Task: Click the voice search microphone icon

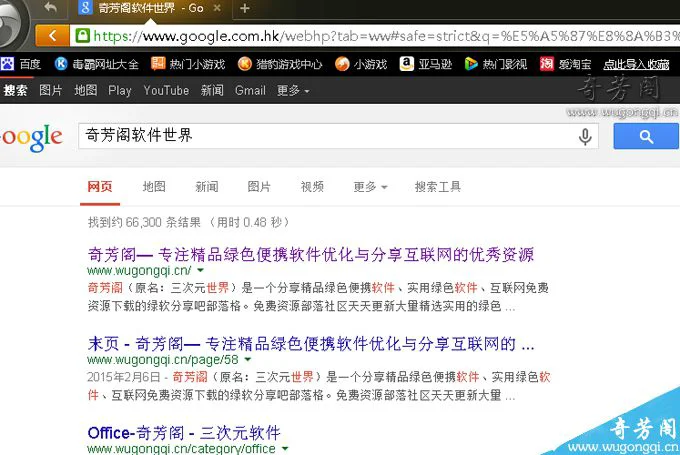Action: coord(585,137)
